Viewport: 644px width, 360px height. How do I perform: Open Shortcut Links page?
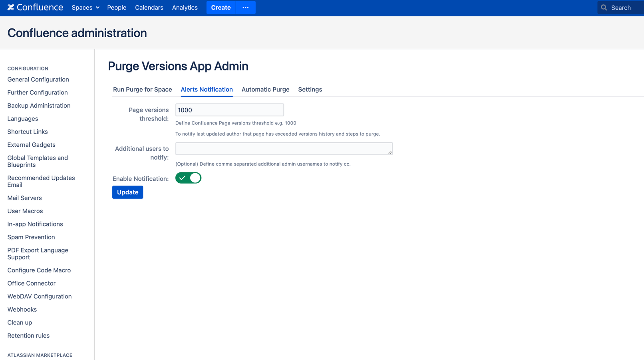click(x=28, y=132)
